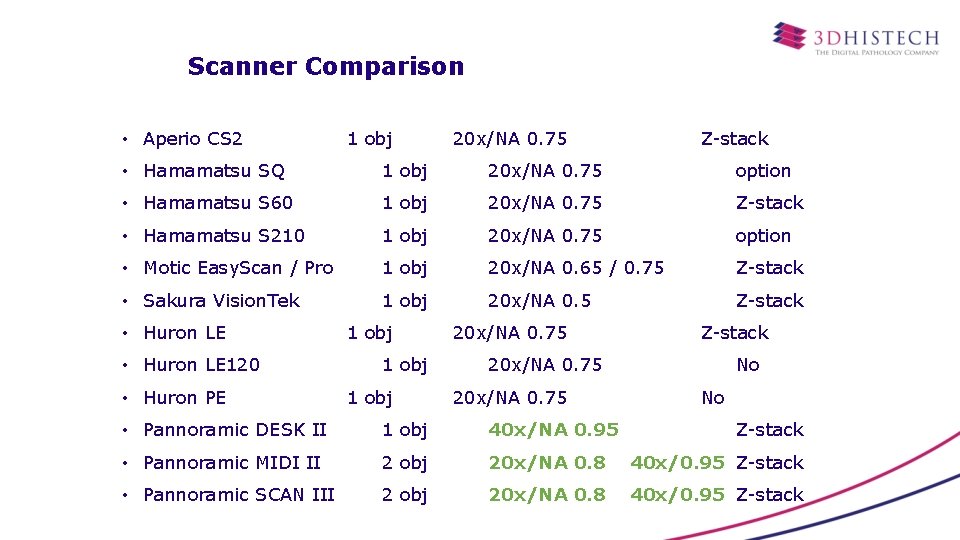Click Hamamatsu S60 scanner entry

point(218,203)
